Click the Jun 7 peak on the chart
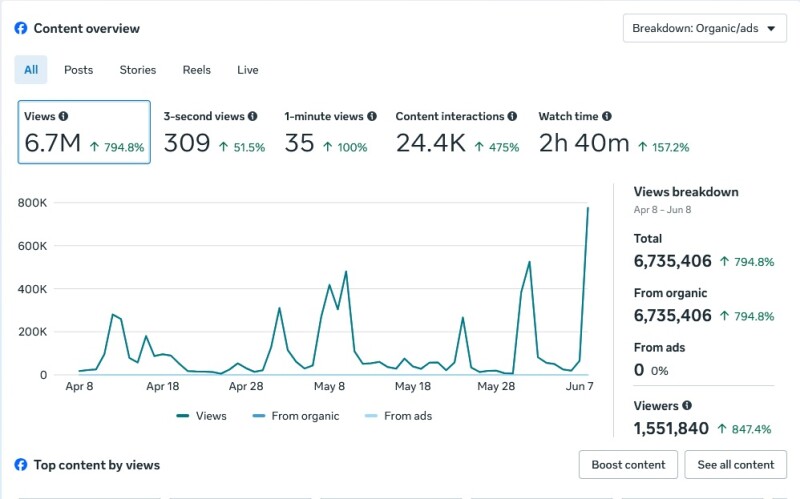 click(588, 208)
